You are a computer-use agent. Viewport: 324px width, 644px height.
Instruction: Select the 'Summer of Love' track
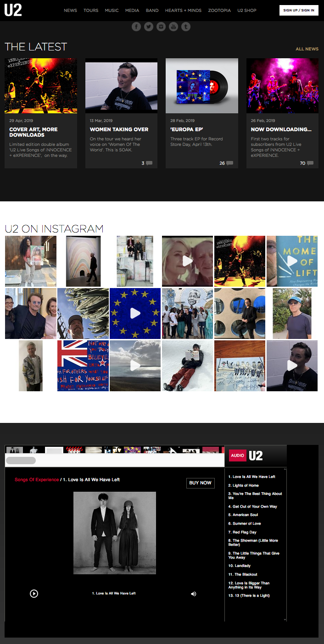click(245, 523)
